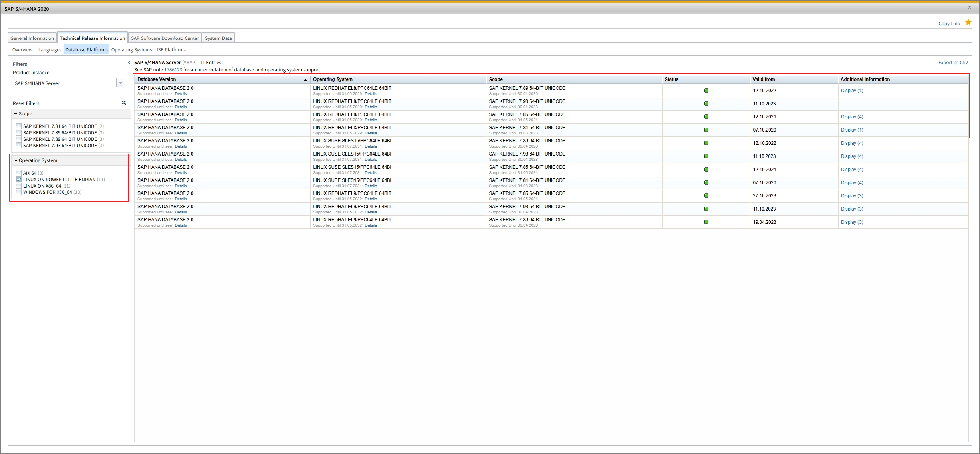Click the 27.10.2023 valid-from date
This screenshot has height=454, width=980.
(x=764, y=196)
